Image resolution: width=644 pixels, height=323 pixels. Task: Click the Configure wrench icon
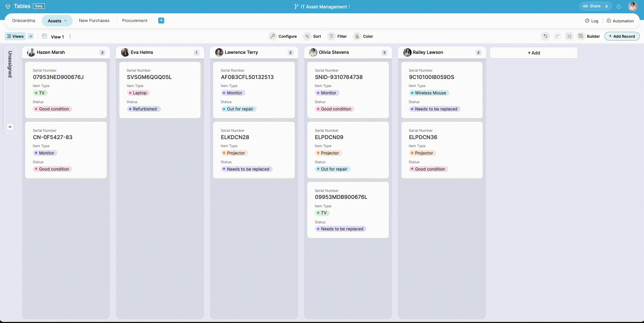click(272, 36)
